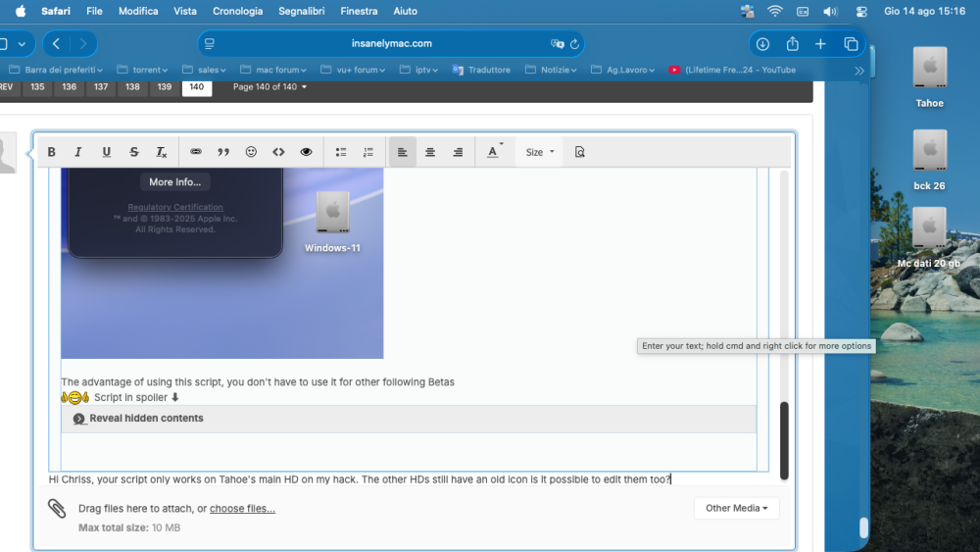This screenshot has width=980, height=552.
Task: Align text to the right
Action: pos(458,152)
